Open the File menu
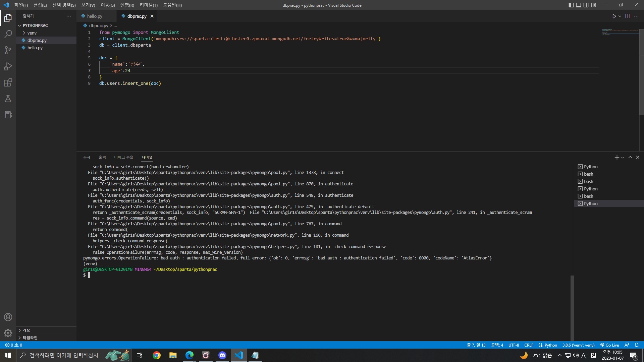 pos(21,5)
